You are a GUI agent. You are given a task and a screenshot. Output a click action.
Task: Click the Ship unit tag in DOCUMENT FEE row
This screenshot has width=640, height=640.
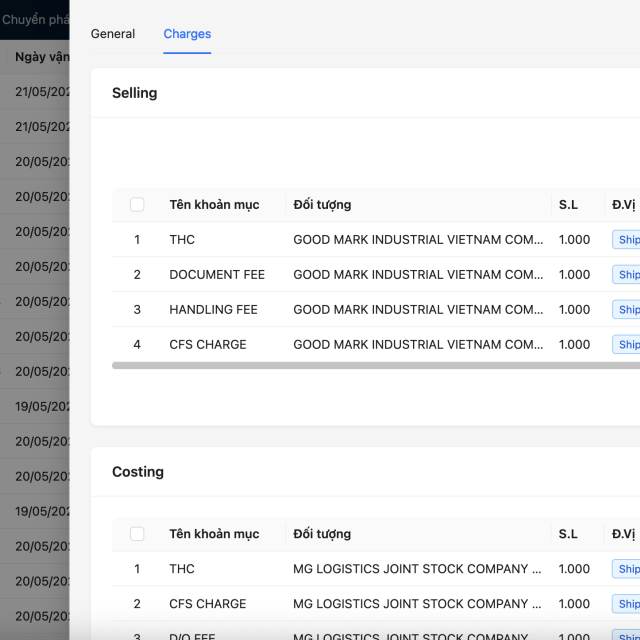click(x=626, y=275)
